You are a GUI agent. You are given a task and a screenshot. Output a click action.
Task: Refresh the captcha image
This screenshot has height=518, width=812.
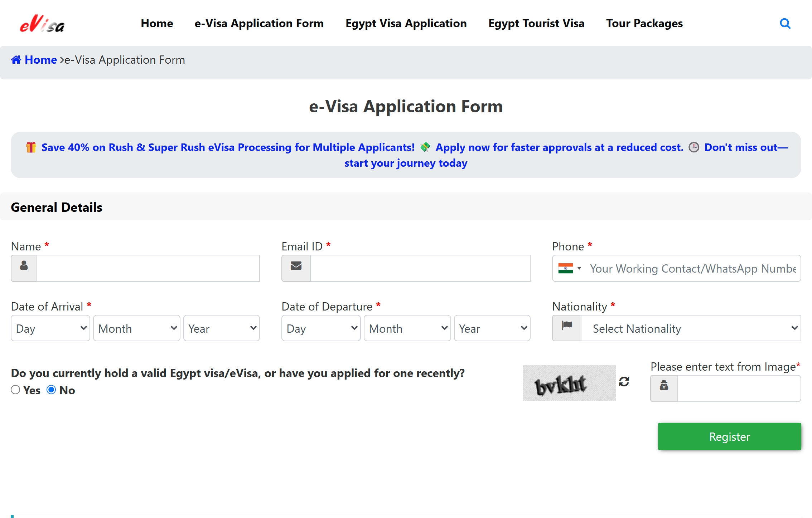point(624,382)
